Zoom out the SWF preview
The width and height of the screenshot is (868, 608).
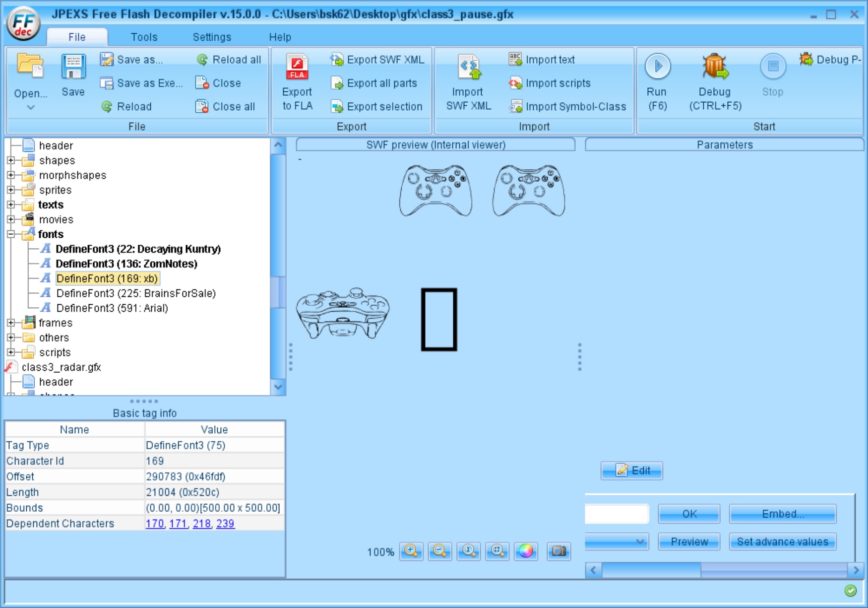point(440,551)
